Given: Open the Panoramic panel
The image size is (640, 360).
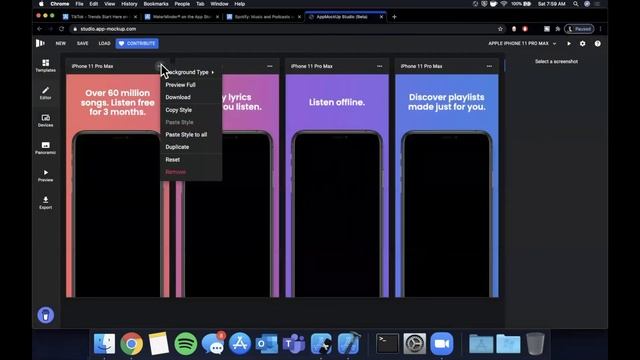Looking at the screenshot, I should click(x=45, y=148).
